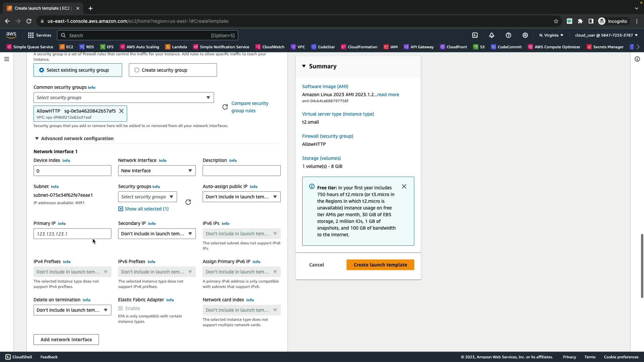644x362 pixels.
Task: Dismiss the Free tier info box
Action: [404, 186]
